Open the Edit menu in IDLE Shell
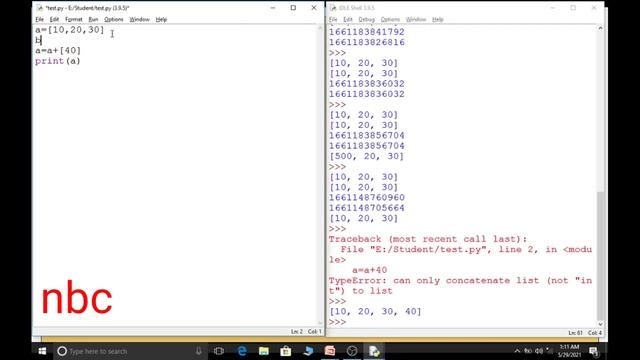 coord(348,20)
